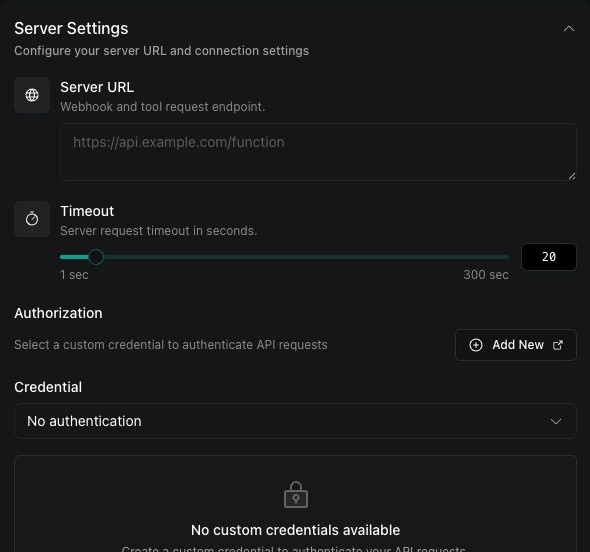The image size is (590, 552).
Task: Click the padlock icon in credentials panel
Action: click(296, 494)
